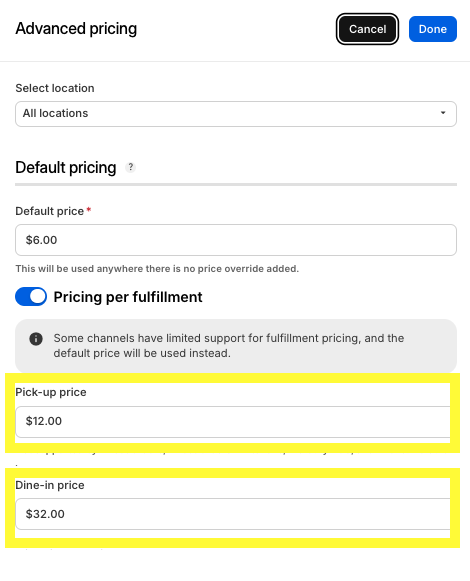
Task: Click the Dine-in price label
Action: point(50,485)
